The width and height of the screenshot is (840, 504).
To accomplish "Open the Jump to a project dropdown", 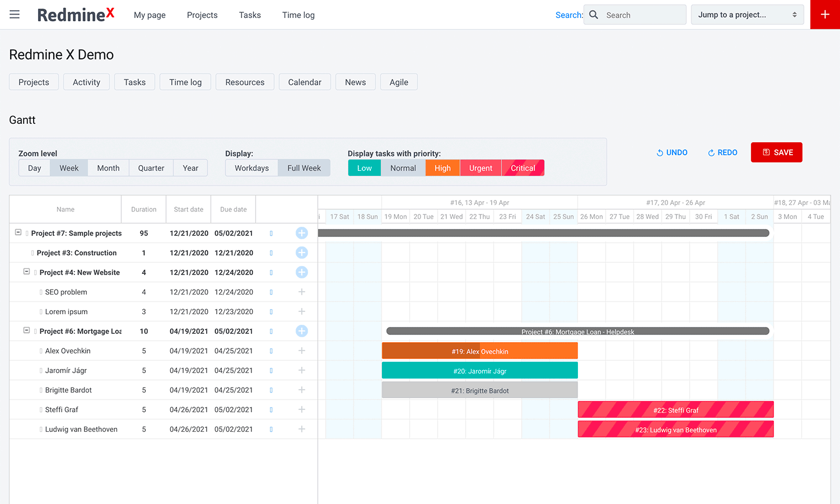I will 748,15.
